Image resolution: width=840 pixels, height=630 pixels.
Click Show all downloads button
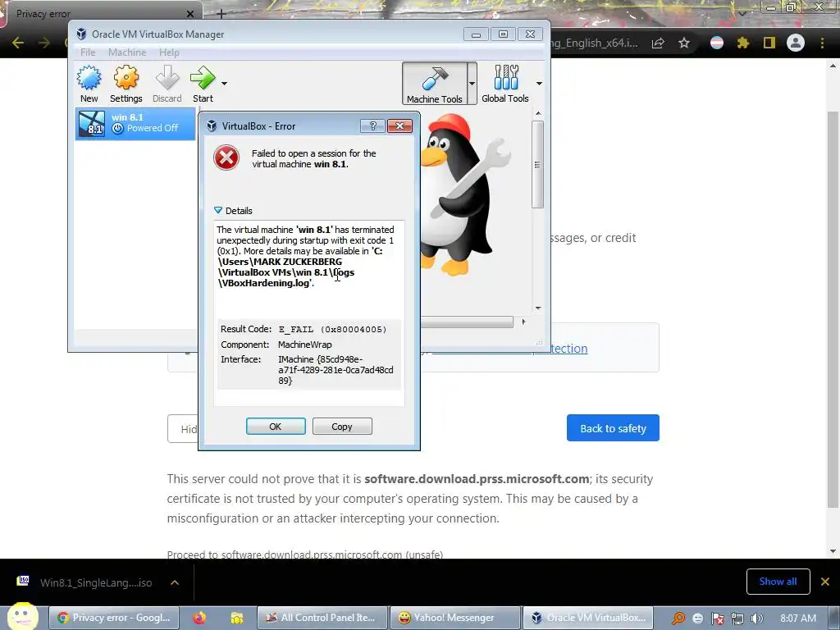tap(778, 582)
